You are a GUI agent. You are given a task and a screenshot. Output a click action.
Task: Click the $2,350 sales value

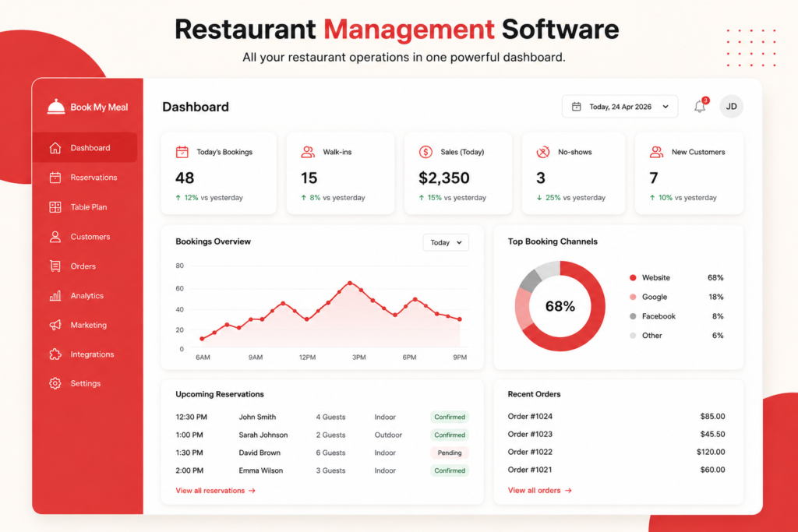443,178
